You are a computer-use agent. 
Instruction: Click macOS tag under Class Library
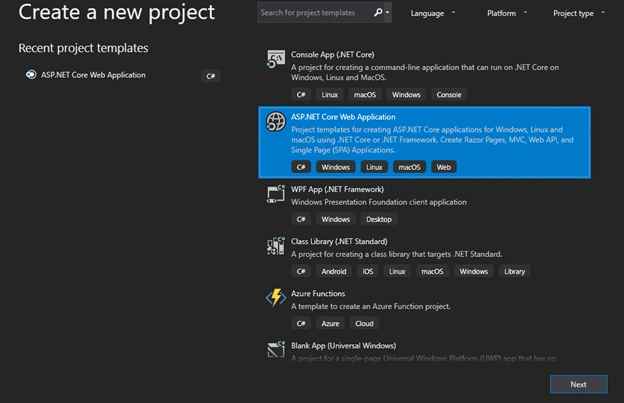click(432, 271)
